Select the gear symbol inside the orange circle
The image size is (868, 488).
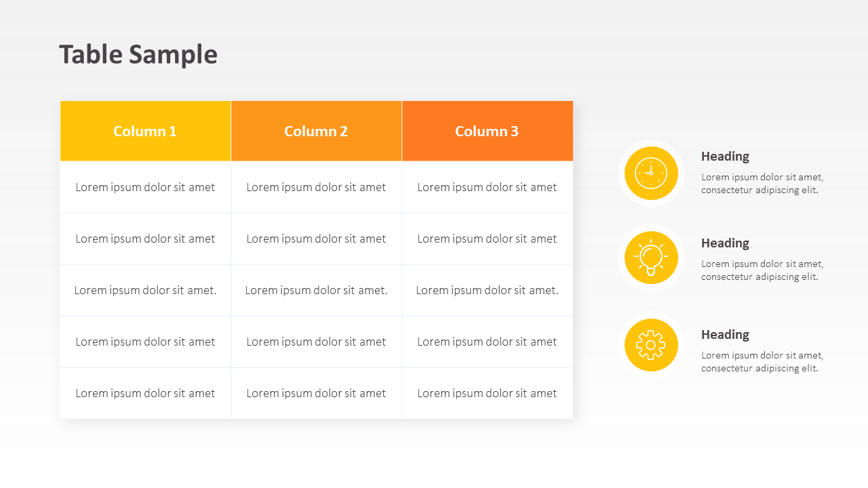pos(651,345)
